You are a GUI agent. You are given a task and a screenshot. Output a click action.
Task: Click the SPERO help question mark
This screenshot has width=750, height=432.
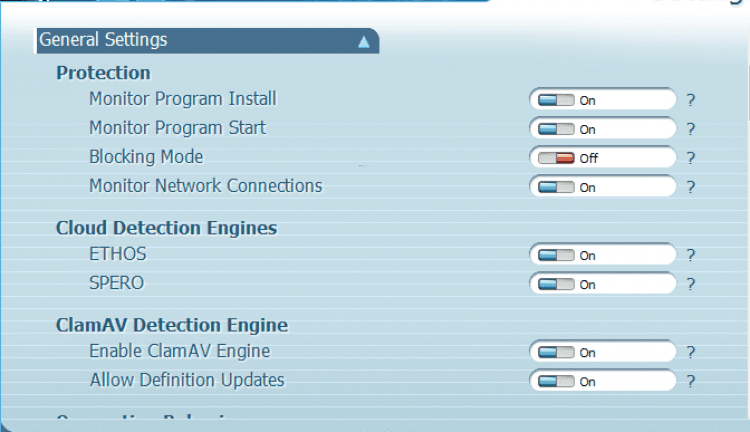[x=690, y=284]
